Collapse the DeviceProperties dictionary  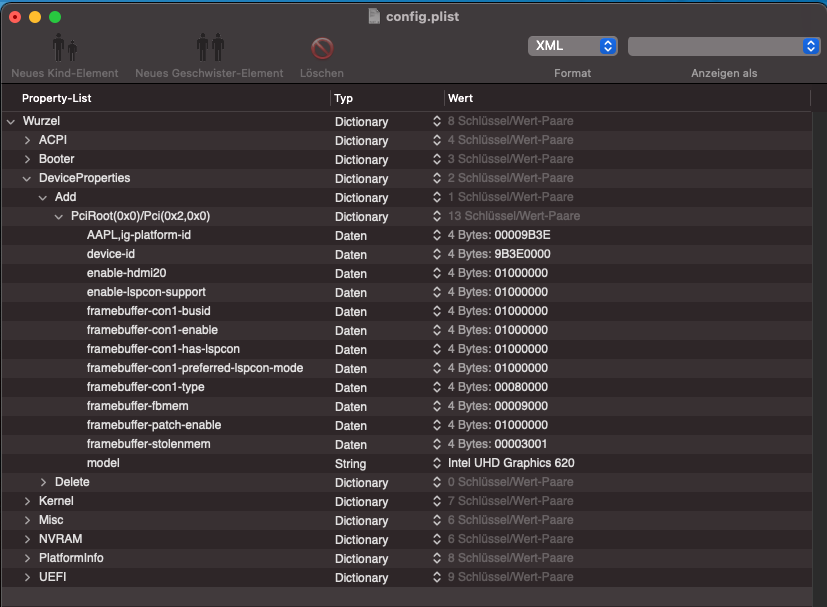28,178
